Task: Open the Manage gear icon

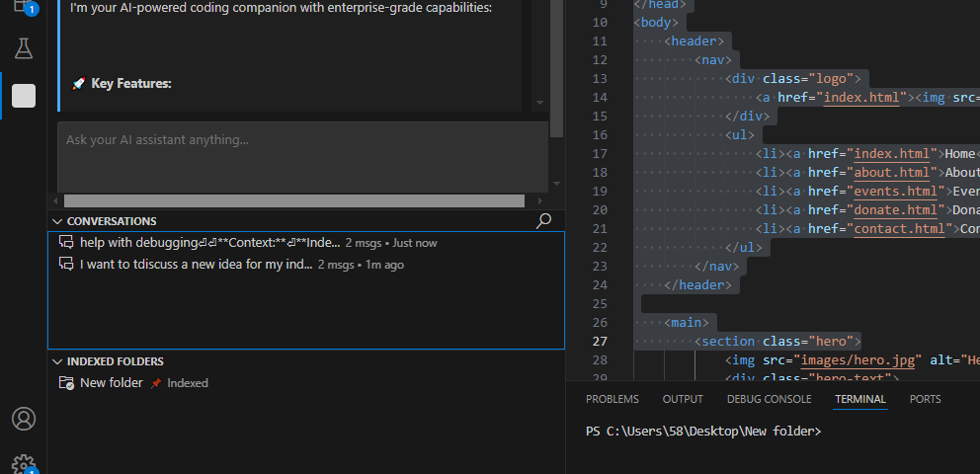Action: [x=24, y=464]
